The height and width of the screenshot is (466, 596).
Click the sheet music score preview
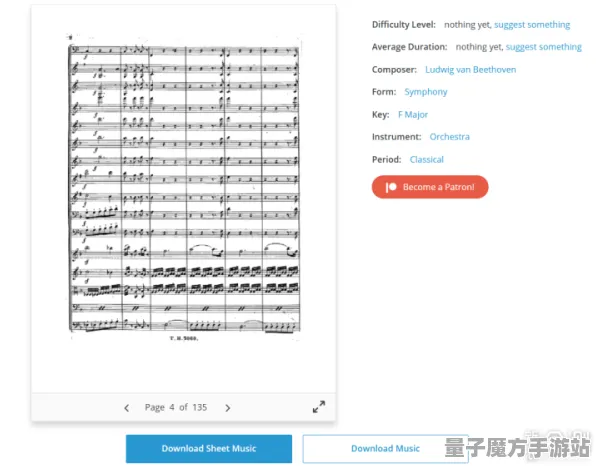click(184, 188)
